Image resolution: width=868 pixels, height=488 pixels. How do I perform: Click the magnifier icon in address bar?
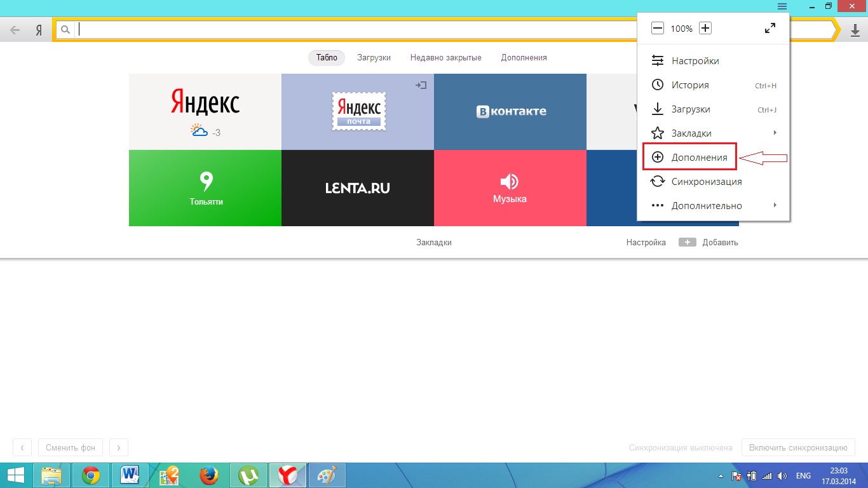point(65,29)
